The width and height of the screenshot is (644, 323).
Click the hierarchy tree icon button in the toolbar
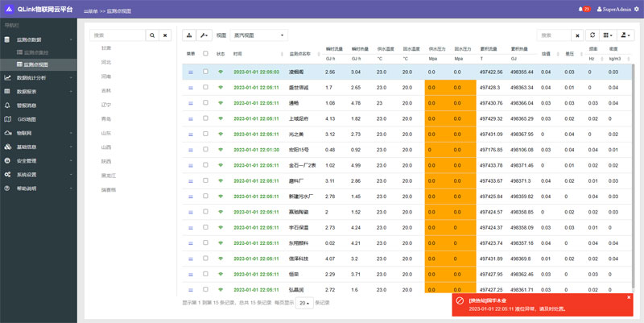coord(188,35)
